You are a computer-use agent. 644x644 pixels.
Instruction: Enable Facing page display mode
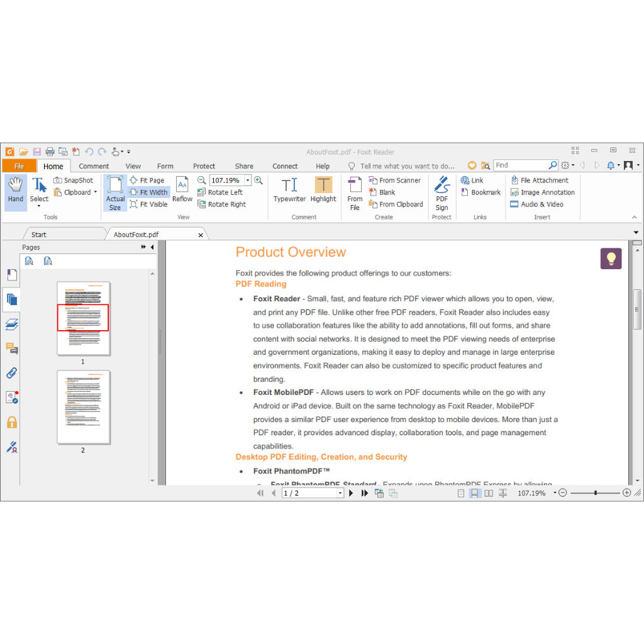tap(488, 493)
